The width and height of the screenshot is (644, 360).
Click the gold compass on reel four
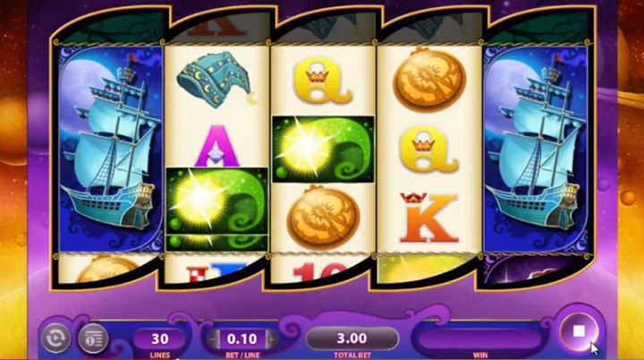pyautogui.click(x=429, y=80)
